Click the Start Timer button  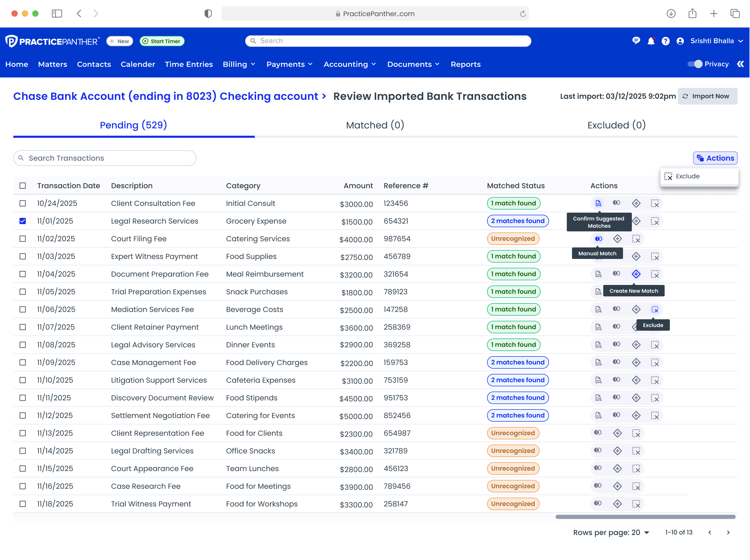162,41
